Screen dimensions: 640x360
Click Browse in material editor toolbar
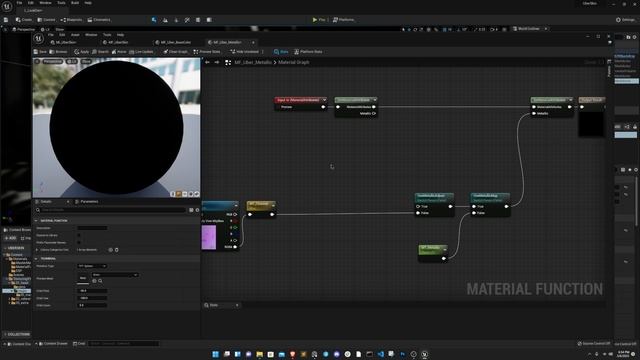pyautogui.click(x=58, y=52)
